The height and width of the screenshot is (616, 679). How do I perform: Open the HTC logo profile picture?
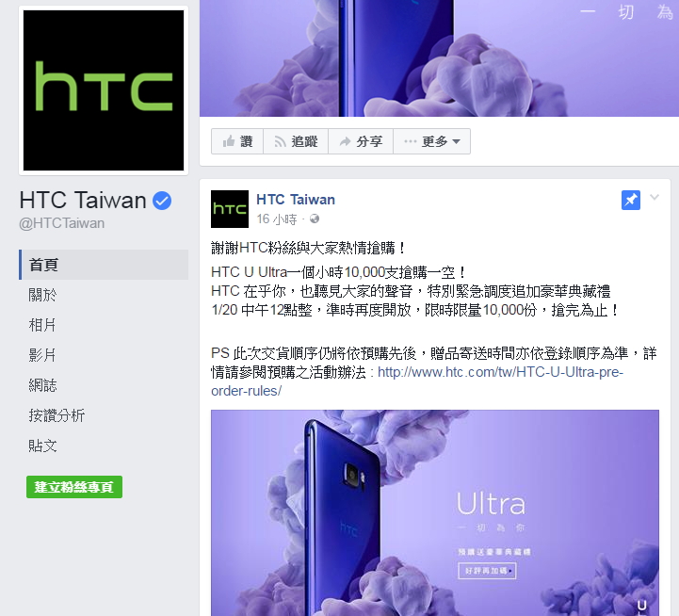tap(104, 90)
